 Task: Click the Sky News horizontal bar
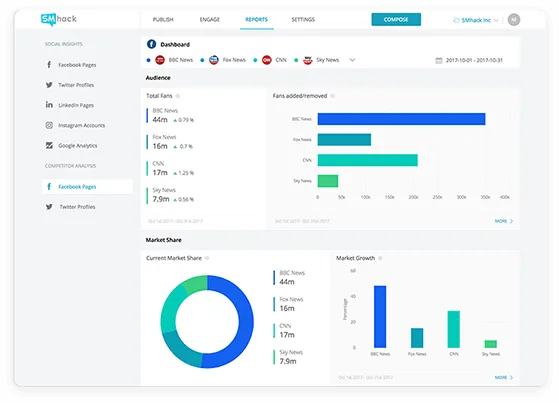(x=328, y=181)
